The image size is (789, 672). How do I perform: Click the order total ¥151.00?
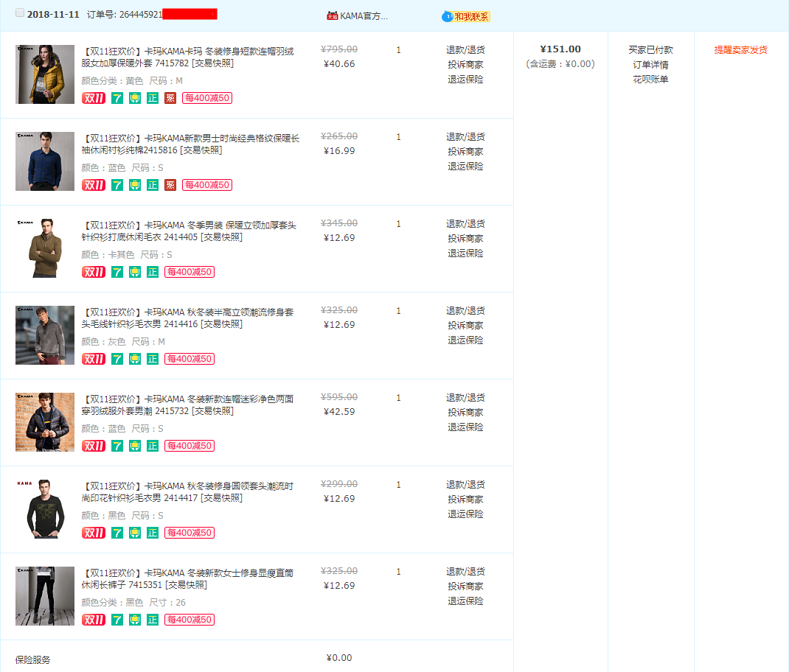click(560, 49)
